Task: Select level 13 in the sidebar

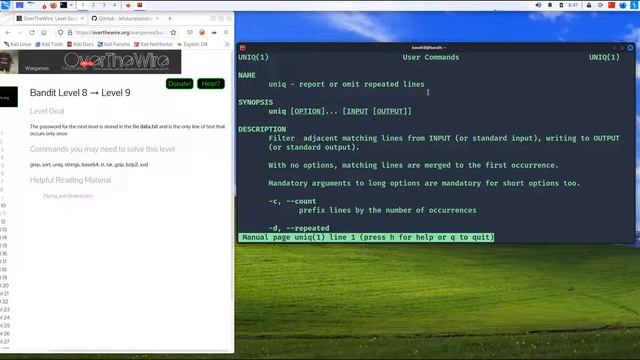Action: pos(4,229)
